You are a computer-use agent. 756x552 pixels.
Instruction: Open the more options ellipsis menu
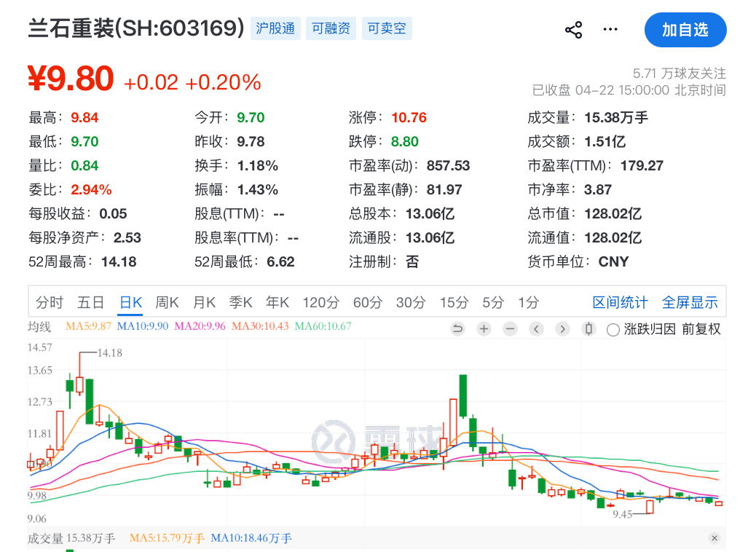(610, 30)
